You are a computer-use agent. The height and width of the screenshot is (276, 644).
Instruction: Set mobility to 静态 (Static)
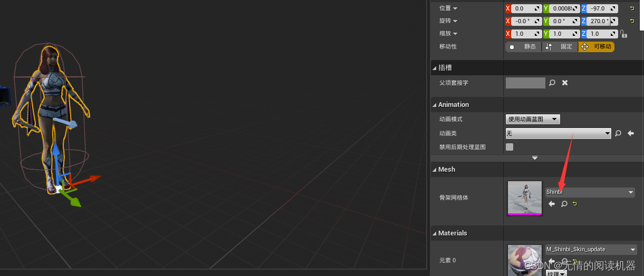(x=524, y=47)
